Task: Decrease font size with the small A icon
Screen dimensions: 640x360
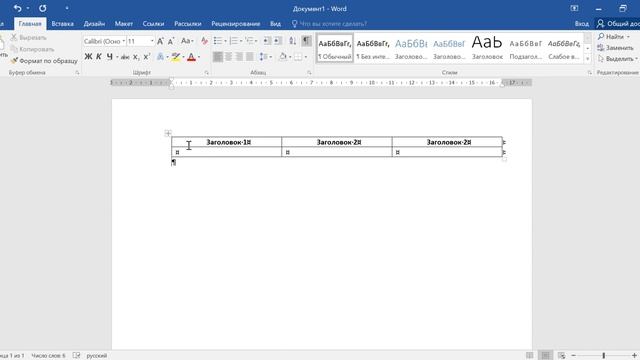Action: [x=171, y=41]
